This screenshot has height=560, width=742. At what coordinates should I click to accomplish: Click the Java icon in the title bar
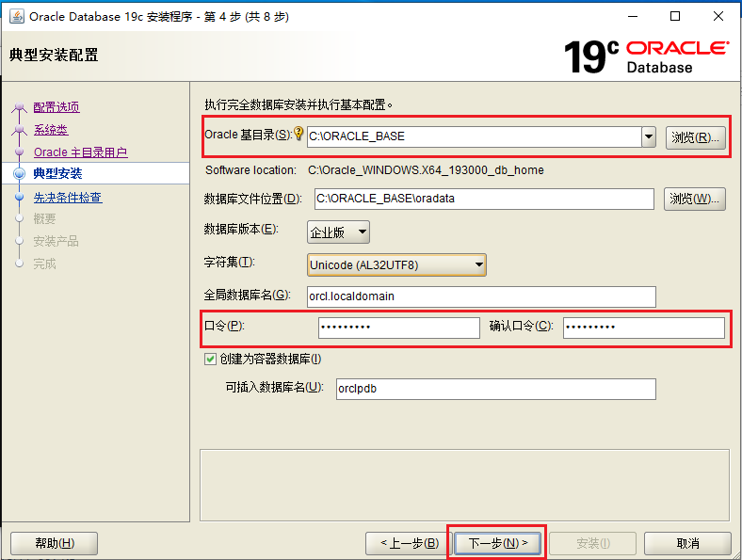click(16, 16)
